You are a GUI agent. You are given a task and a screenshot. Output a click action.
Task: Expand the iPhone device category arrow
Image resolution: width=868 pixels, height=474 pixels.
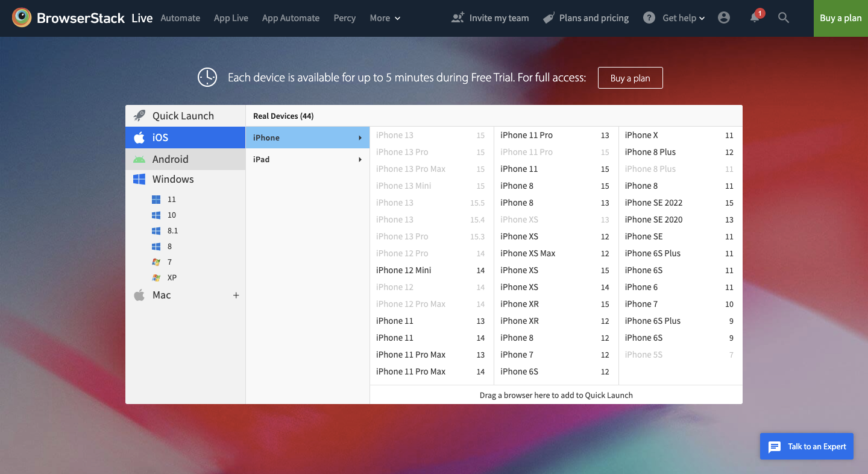(x=359, y=137)
